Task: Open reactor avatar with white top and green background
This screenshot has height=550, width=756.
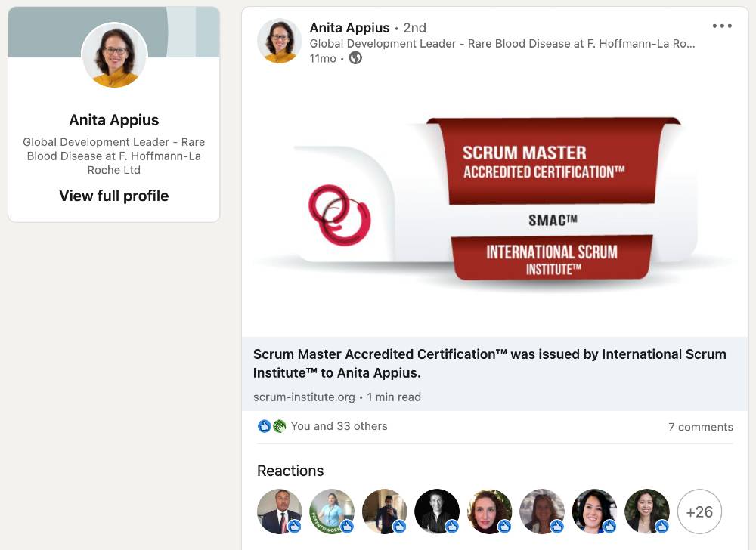Action: tap(647, 511)
